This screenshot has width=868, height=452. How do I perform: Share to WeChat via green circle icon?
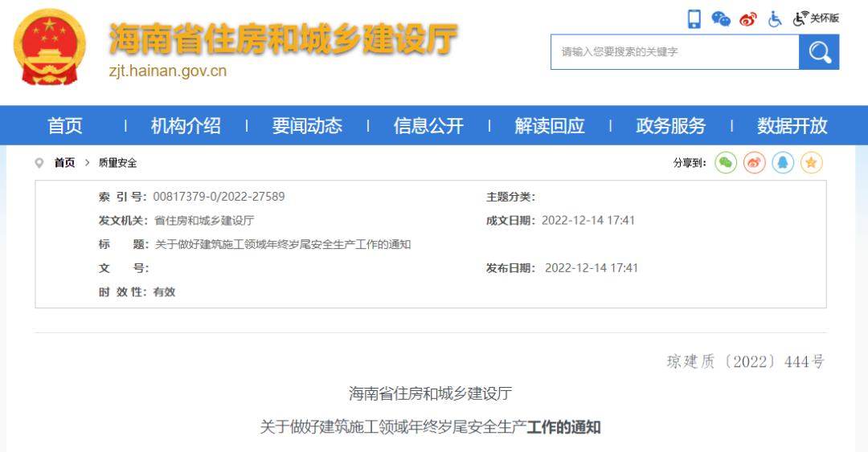point(727,163)
